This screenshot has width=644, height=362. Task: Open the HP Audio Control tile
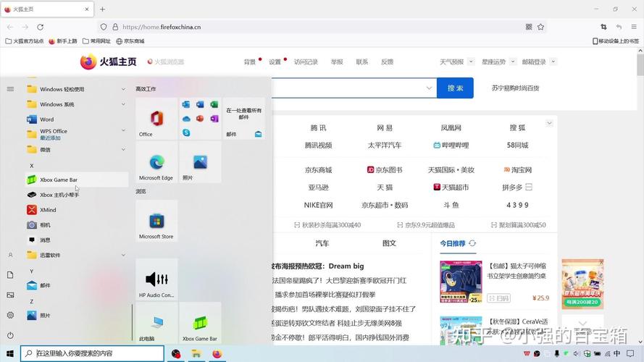point(156,279)
